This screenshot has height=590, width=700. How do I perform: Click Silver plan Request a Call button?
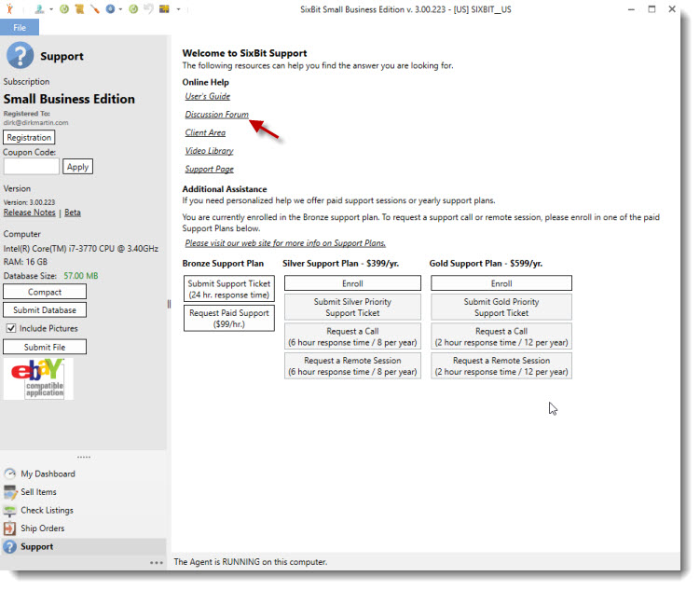tap(352, 336)
